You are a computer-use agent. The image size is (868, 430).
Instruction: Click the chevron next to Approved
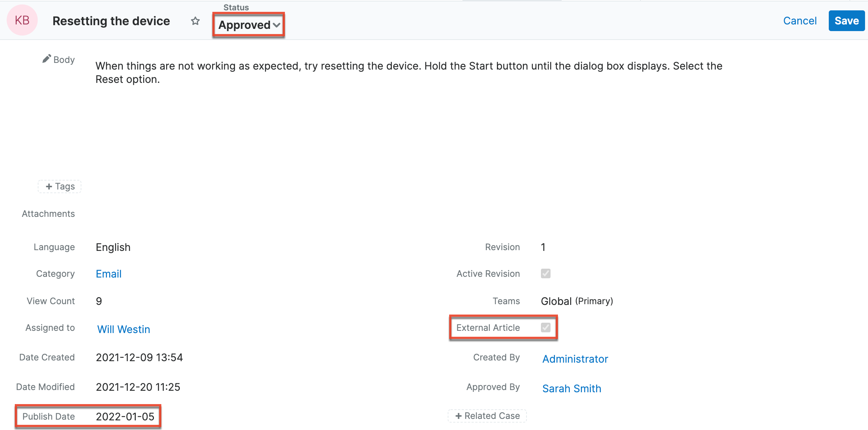[276, 25]
